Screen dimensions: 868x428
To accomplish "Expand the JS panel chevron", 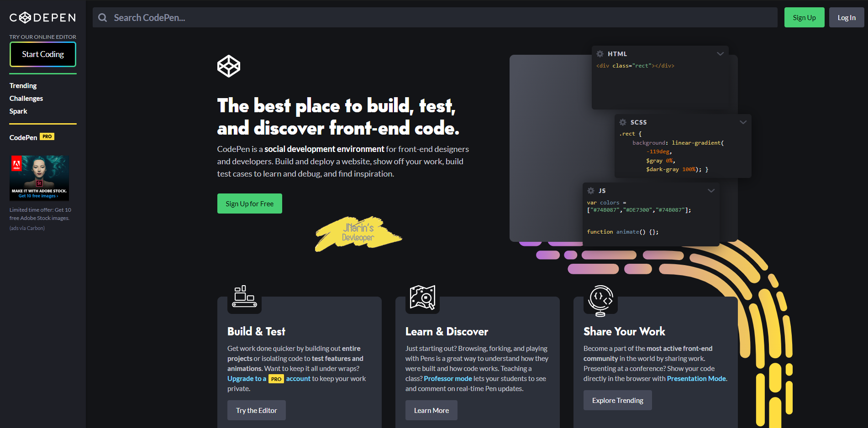I will 711,191.
